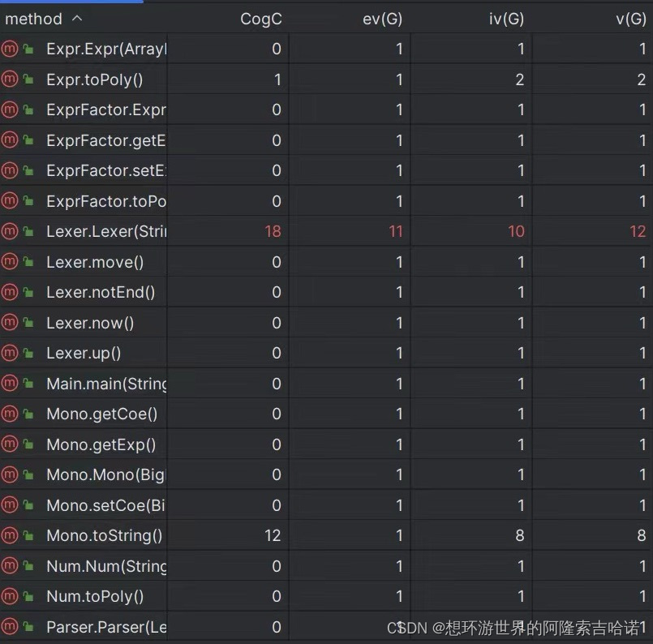The image size is (653, 644).
Task: Click the green lock icon beside Num.toPoly()
Action: [x=28, y=595]
